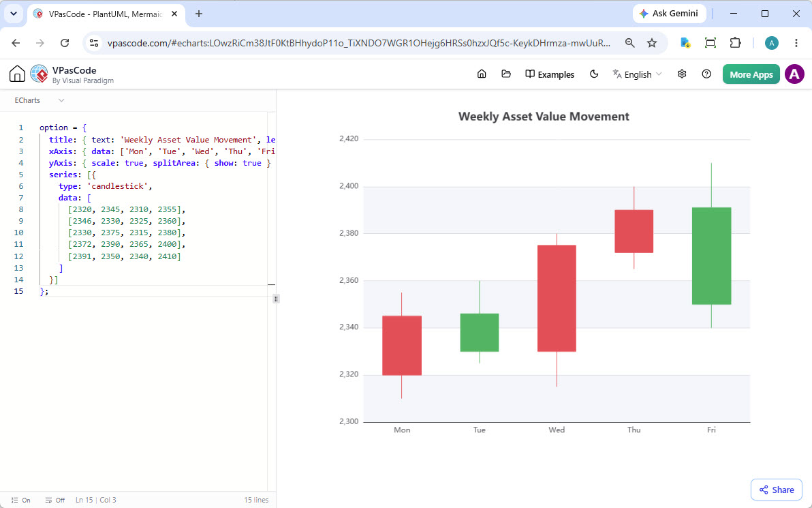The width and height of the screenshot is (812, 508).
Task: Open the settings gear icon
Action: (682, 74)
